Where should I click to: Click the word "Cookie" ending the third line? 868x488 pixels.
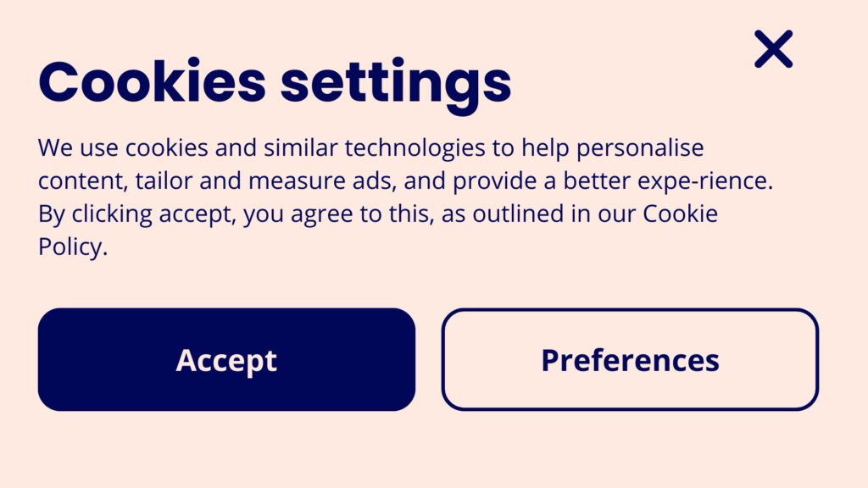(x=680, y=213)
